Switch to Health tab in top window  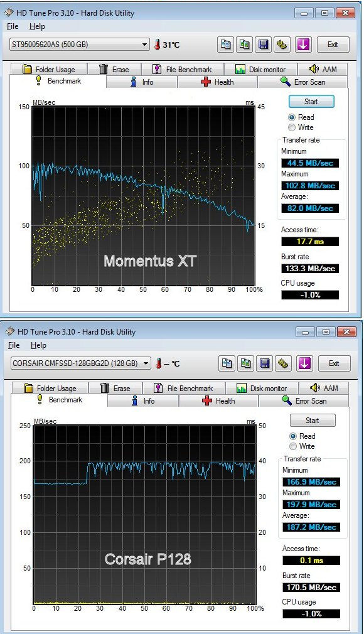pyautogui.click(x=217, y=82)
